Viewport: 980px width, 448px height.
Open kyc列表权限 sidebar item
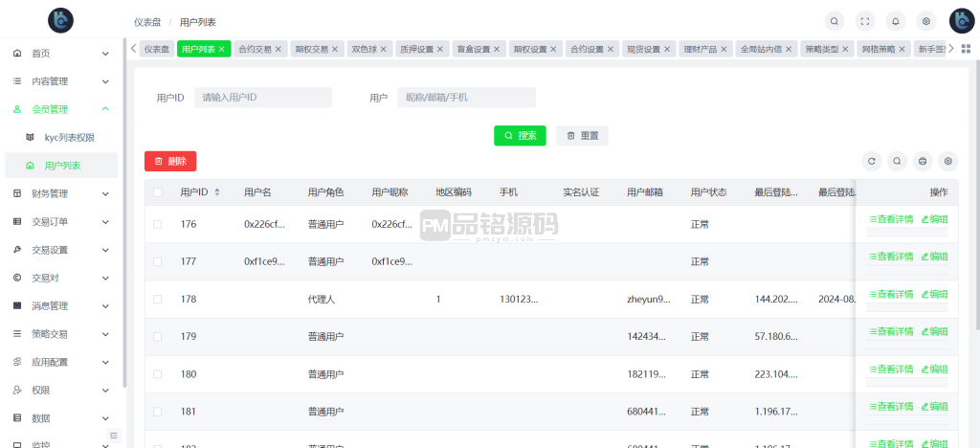(61, 138)
